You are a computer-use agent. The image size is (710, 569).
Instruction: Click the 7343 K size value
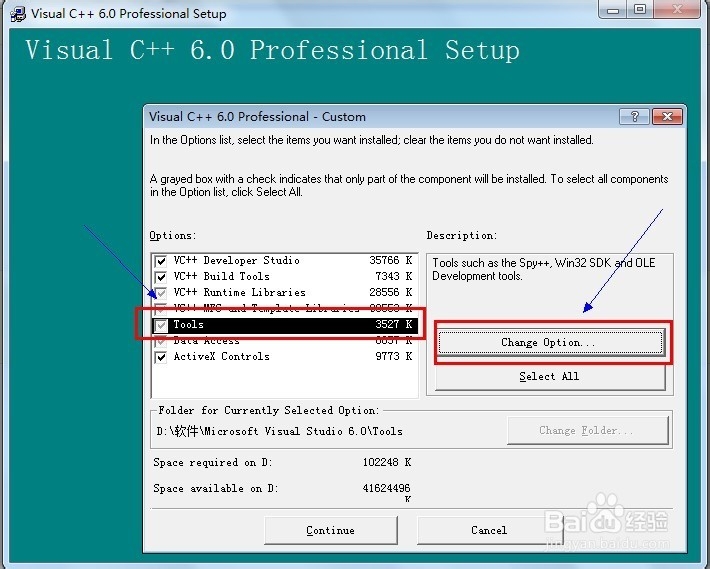click(x=393, y=276)
